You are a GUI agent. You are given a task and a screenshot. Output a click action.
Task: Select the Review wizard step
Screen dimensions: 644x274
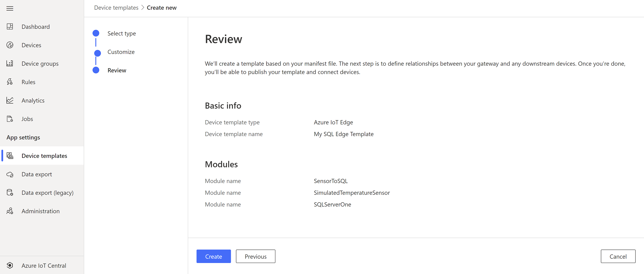click(x=117, y=70)
